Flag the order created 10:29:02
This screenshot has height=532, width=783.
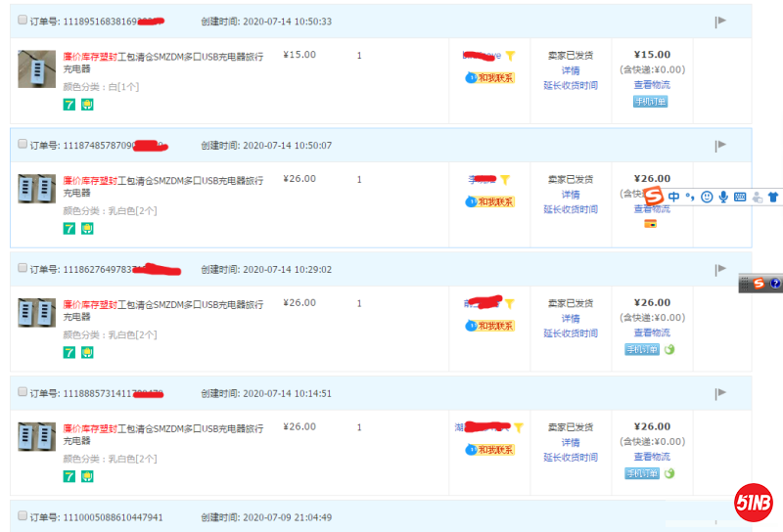[x=720, y=270]
